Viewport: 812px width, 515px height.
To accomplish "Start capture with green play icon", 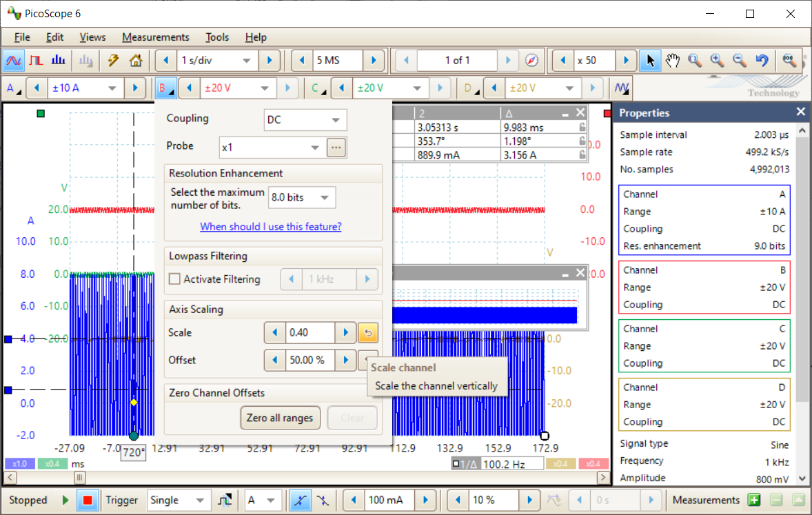I will pos(65,500).
